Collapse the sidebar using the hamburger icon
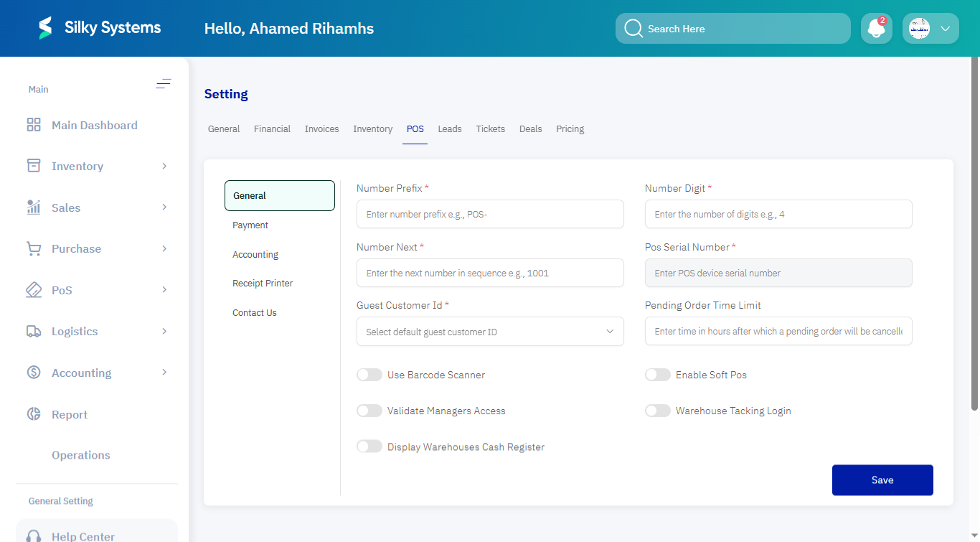This screenshot has height=542, width=980. click(164, 84)
